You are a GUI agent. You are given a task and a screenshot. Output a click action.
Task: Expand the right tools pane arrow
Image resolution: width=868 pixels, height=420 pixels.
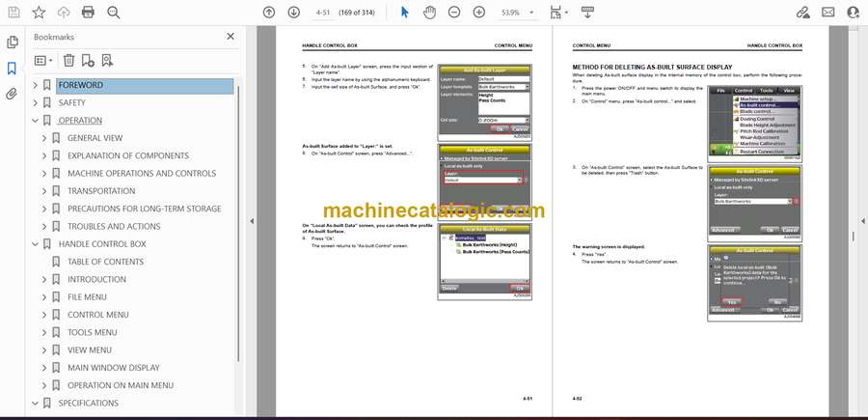pos(862,221)
